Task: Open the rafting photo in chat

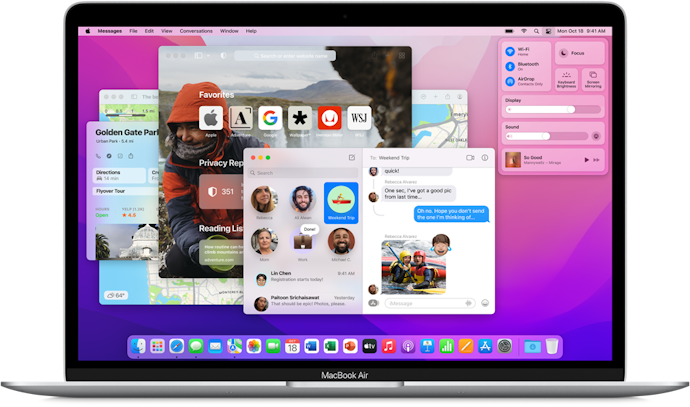Action: [413, 267]
